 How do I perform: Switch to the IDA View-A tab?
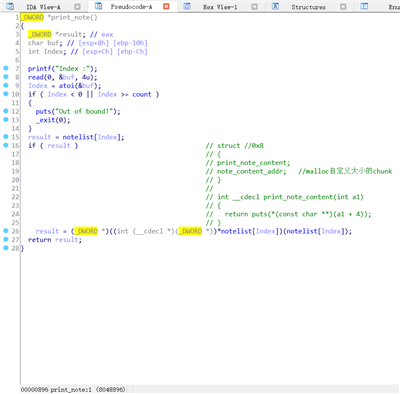43,7
